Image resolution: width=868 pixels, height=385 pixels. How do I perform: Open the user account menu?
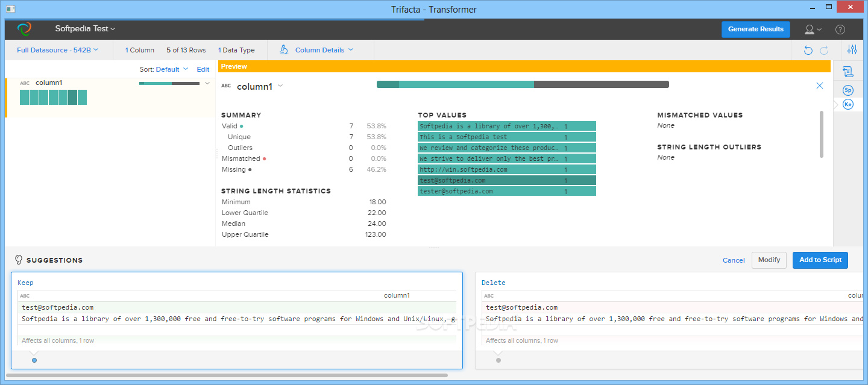click(813, 29)
